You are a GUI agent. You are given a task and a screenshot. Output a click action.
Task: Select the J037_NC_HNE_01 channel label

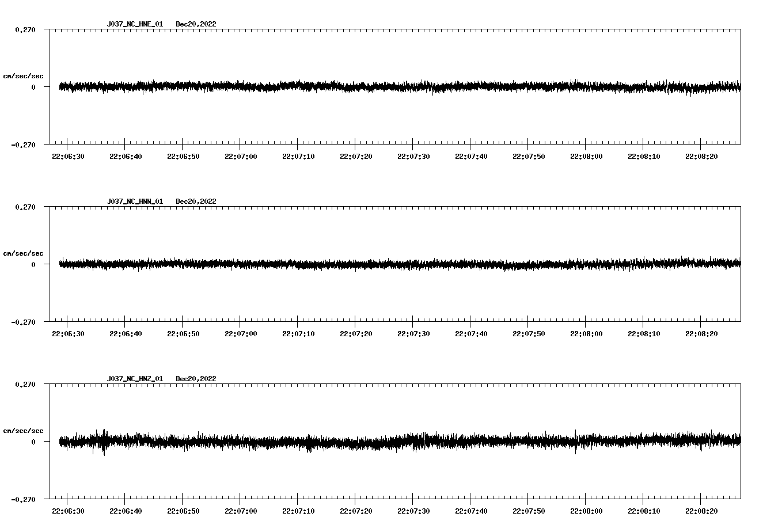(x=135, y=24)
